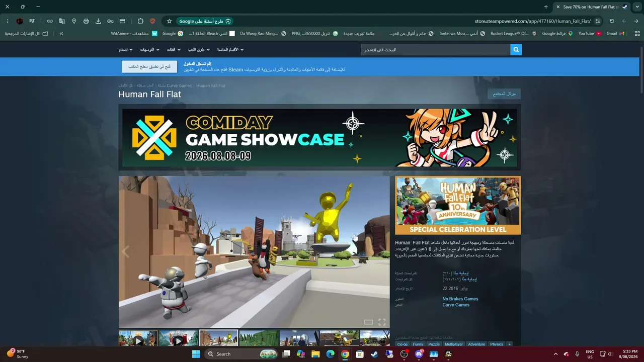Select the Physics tag
This screenshot has height=362, width=644.
coord(497,344)
